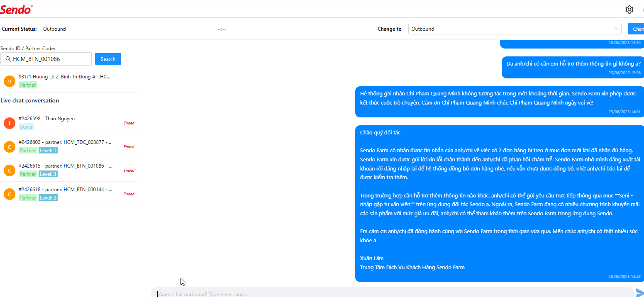The width and height of the screenshot is (644, 297).
Task: Focus the Sendo ID / Partner Code field
Action: coord(46,59)
